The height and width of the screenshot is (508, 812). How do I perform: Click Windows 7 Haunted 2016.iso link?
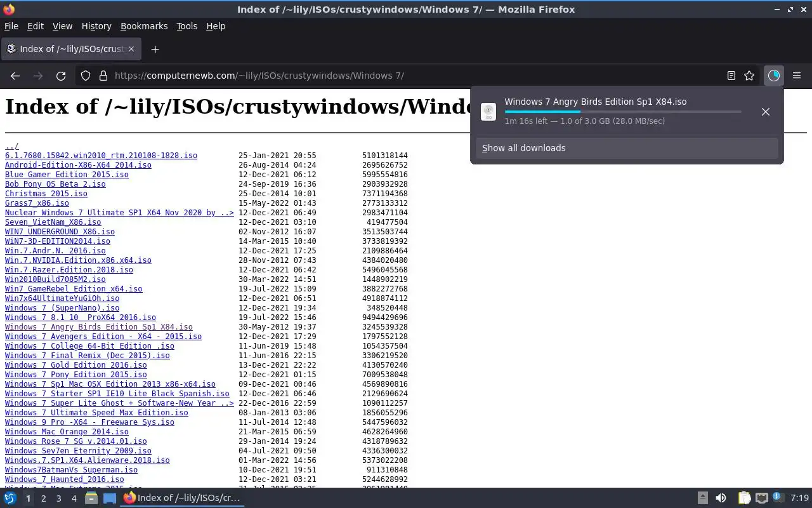[x=65, y=479]
